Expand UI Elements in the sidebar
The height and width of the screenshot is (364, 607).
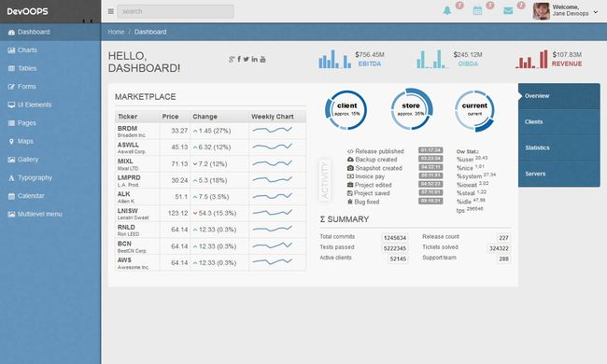(x=50, y=105)
